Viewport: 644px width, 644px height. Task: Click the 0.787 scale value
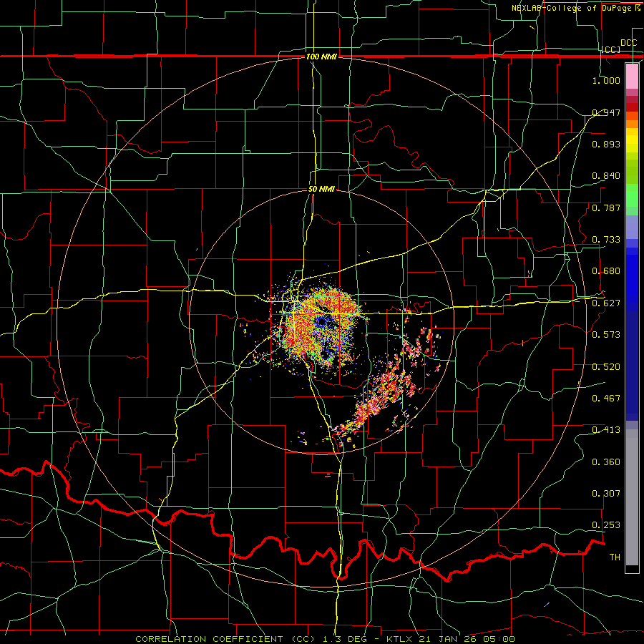606,208
